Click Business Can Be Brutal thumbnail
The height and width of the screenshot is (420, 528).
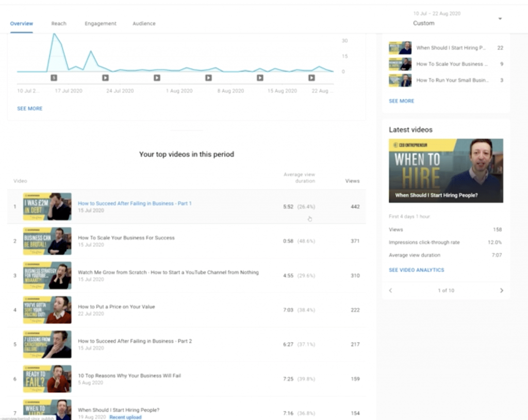pyautogui.click(x=47, y=241)
